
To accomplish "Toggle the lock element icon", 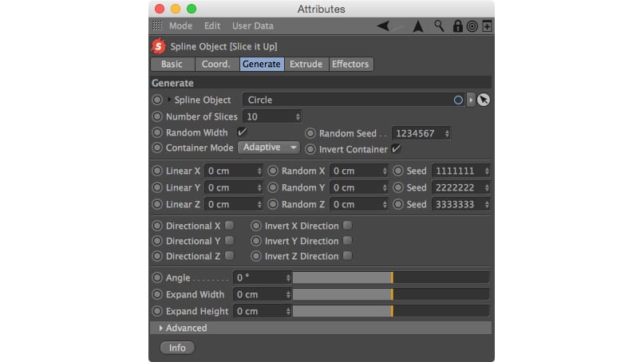I will tap(457, 26).
